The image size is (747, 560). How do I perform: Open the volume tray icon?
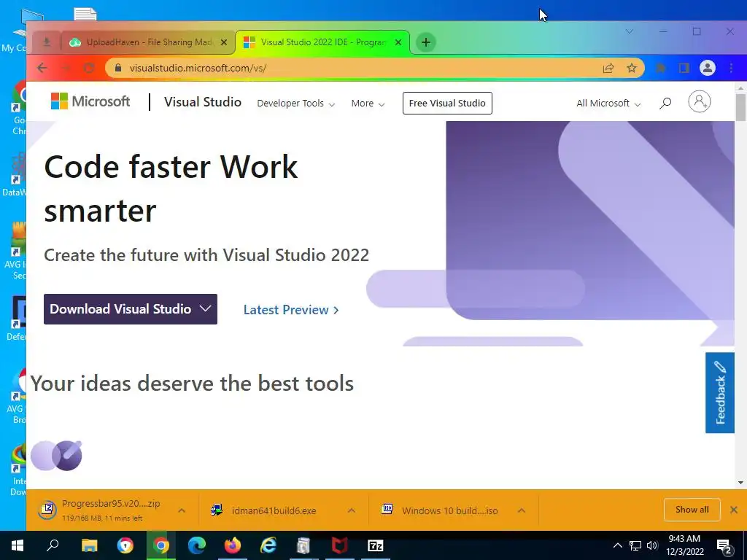click(x=652, y=545)
